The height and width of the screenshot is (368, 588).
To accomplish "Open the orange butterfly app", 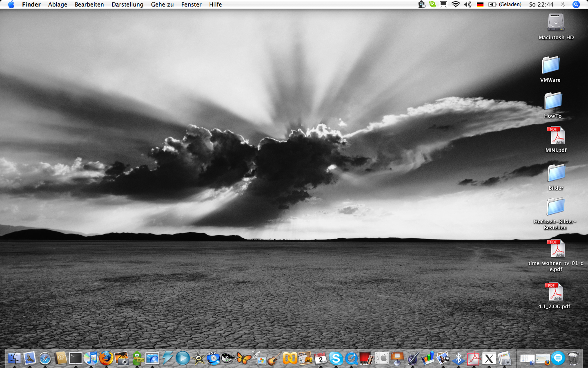I will pyautogui.click(x=244, y=359).
